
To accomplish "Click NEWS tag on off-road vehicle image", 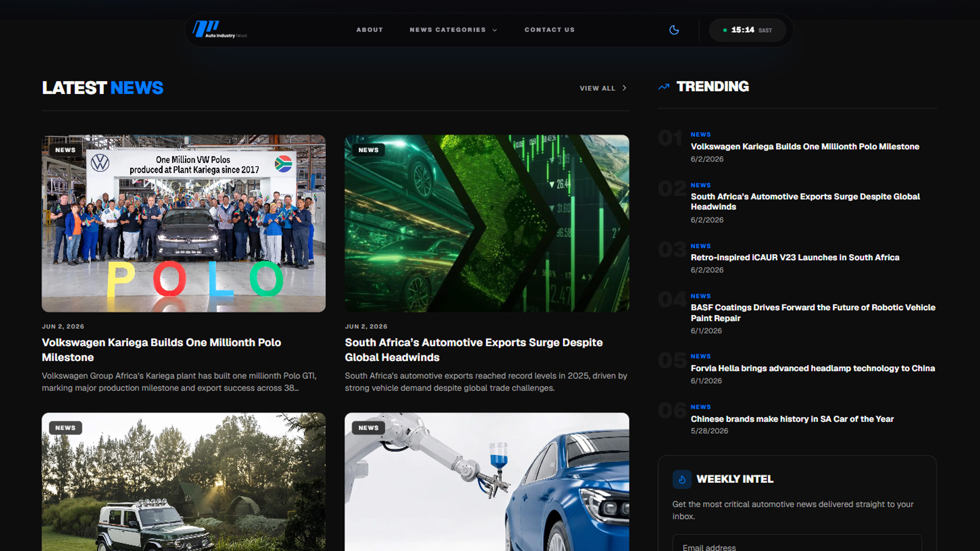I will click(65, 428).
